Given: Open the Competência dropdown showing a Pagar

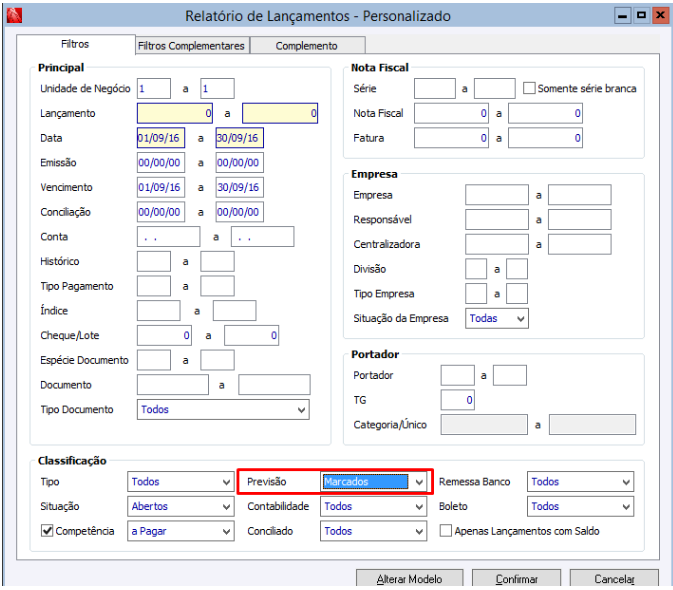Looking at the screenshot, I should tap(181, 531).
